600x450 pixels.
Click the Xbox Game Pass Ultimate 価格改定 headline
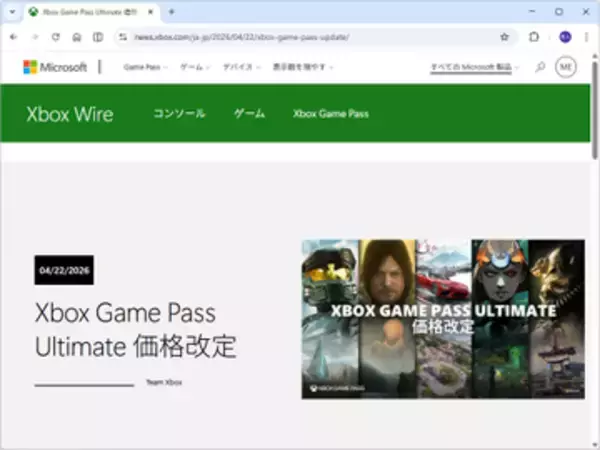coord(135,329)
